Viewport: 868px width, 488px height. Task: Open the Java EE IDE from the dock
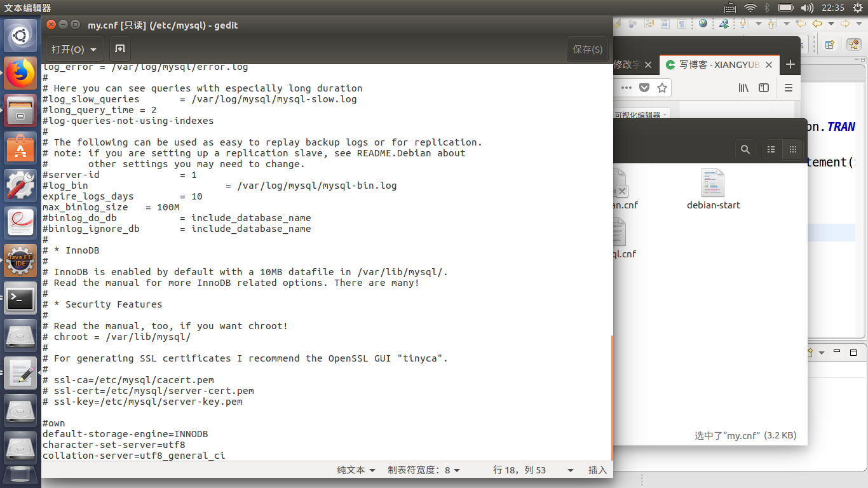(20, 260)
